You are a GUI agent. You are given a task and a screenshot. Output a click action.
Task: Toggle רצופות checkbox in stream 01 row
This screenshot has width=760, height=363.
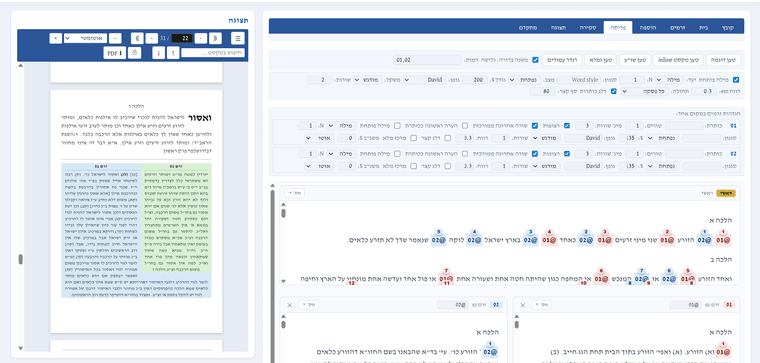tap(567, 126)
